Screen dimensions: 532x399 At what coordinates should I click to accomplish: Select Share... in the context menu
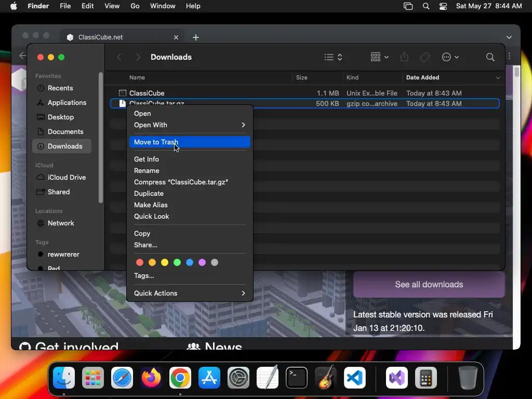[190, 245]
